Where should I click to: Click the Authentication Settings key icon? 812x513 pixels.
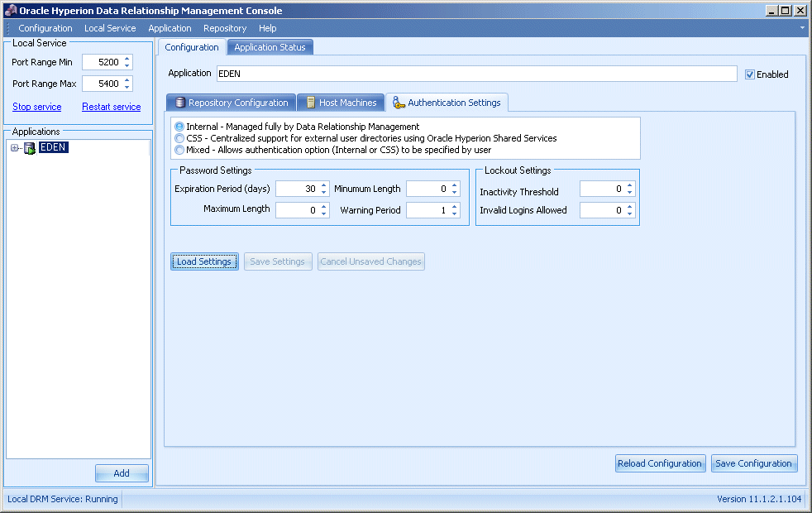[x=399, y=103]
